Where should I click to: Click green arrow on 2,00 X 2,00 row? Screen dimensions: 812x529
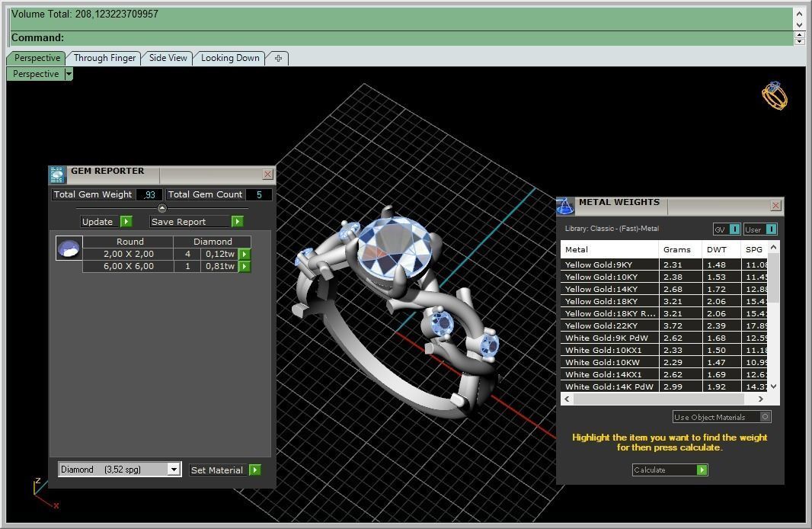(x=245, y=255)
